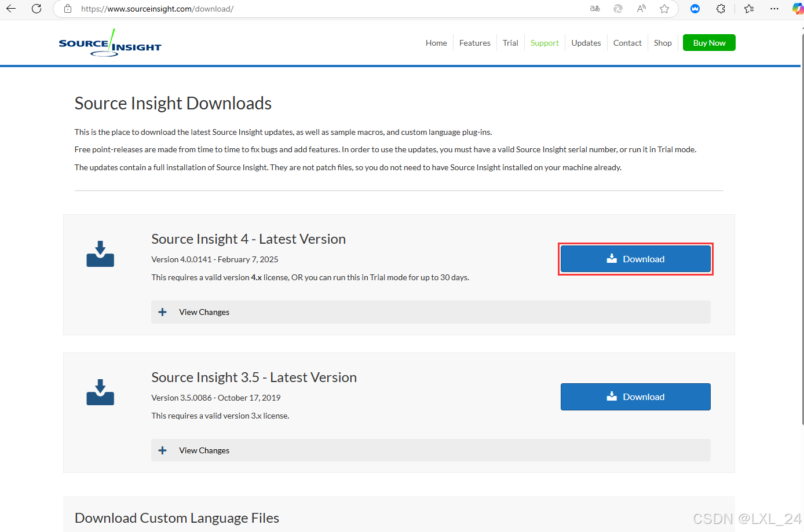Image resolution: width=804 pixels, height=532 pixels.
Task: Click the grey refresh-like icon in the address bar
Action: (618, 9)
